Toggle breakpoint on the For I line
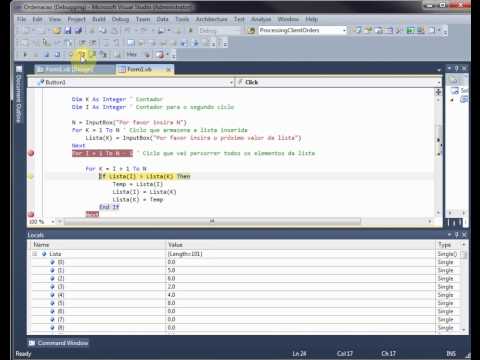480x360 pixels. point(31,153)
